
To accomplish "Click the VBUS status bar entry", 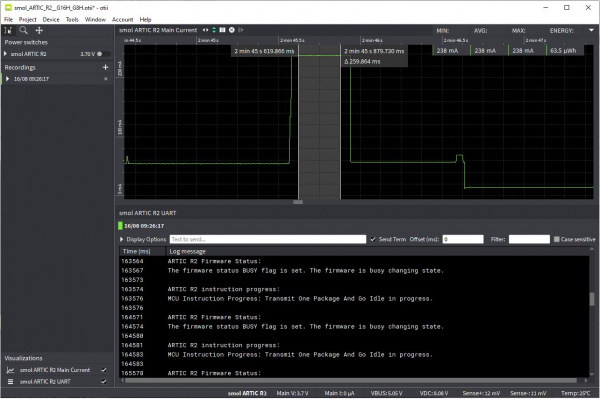I will click(x=386, y=393).
